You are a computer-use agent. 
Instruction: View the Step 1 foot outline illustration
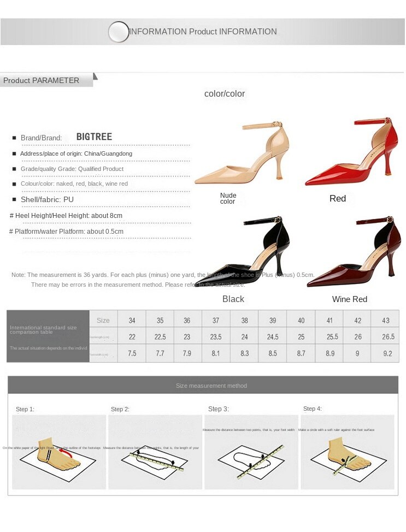tap(58, 452)
